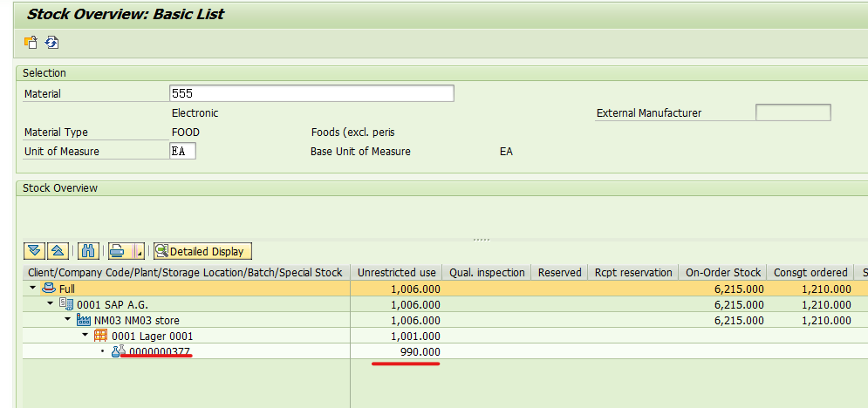Image resolution: width=868 pixels, height=408 pixels.
Task: Click the Client/Company Code/Plant hierarchy column header
Action: coord(186,273)
